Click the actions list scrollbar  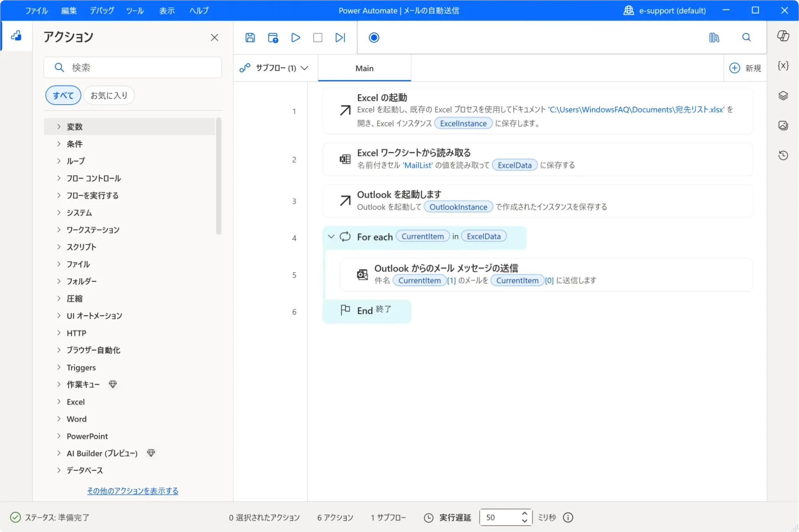click(219, 176)
